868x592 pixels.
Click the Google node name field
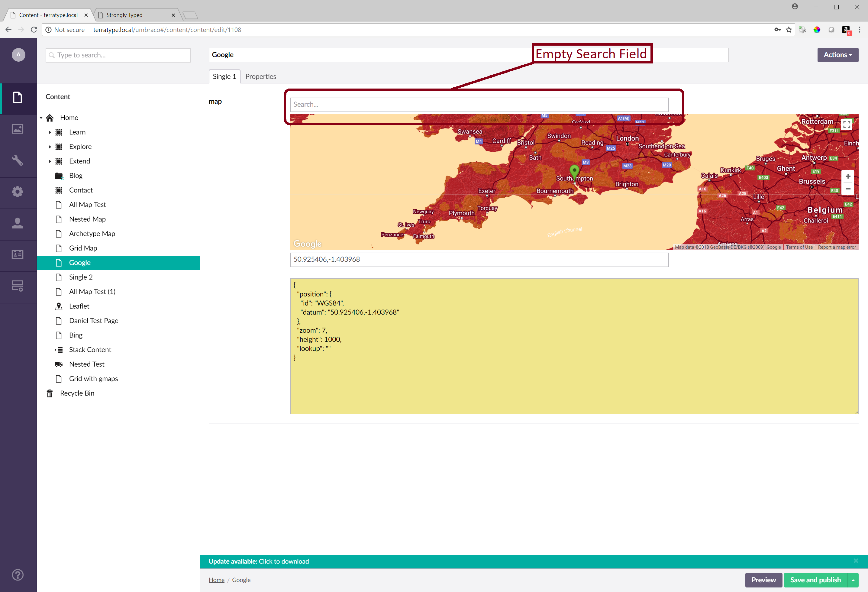pos(468,55)
